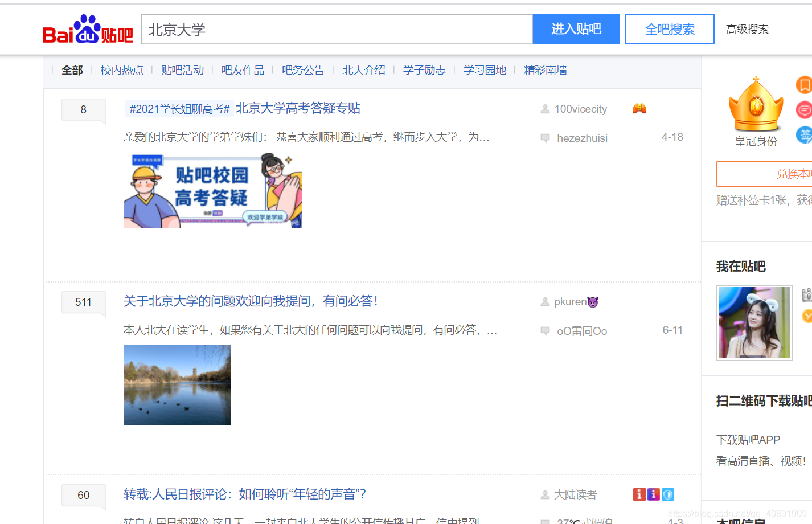Open author profile 100vicecity
Viewport: 812px width, 524px height.
point(581,109)
